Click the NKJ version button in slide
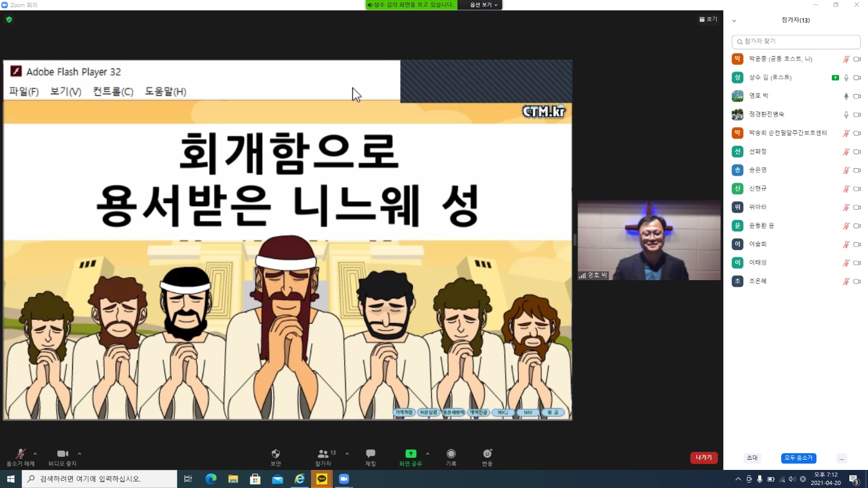868x488 pixels. (x=503, y=413)
